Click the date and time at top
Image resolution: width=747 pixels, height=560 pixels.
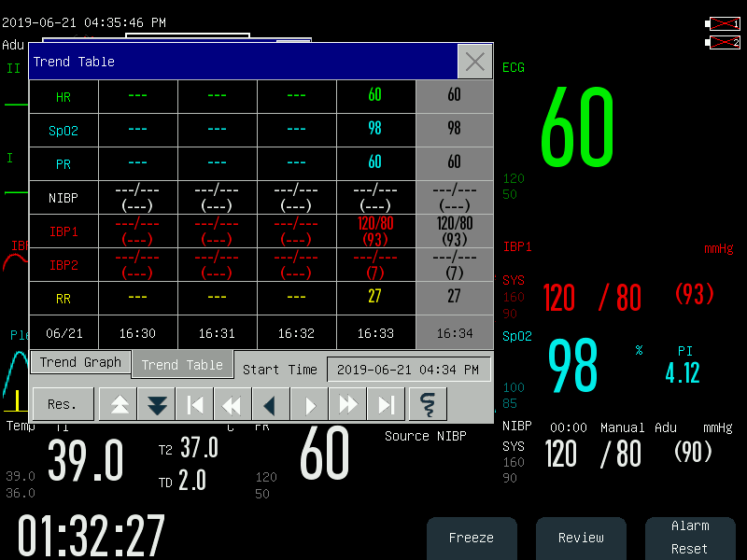pyautogui.click(x=84, y=22)
